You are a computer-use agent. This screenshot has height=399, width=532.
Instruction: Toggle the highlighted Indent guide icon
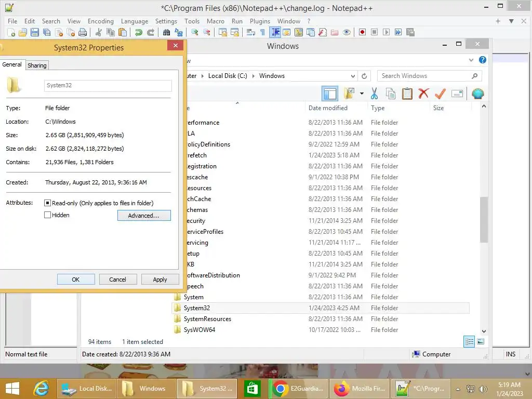(x=275, y=32)
